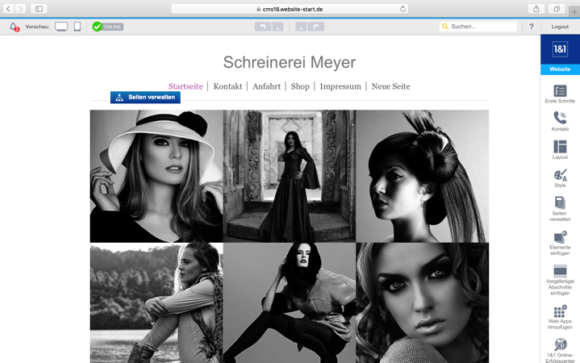Open the Style editor icon
This screenshot has height=363, width=580.
pos(560,175)
